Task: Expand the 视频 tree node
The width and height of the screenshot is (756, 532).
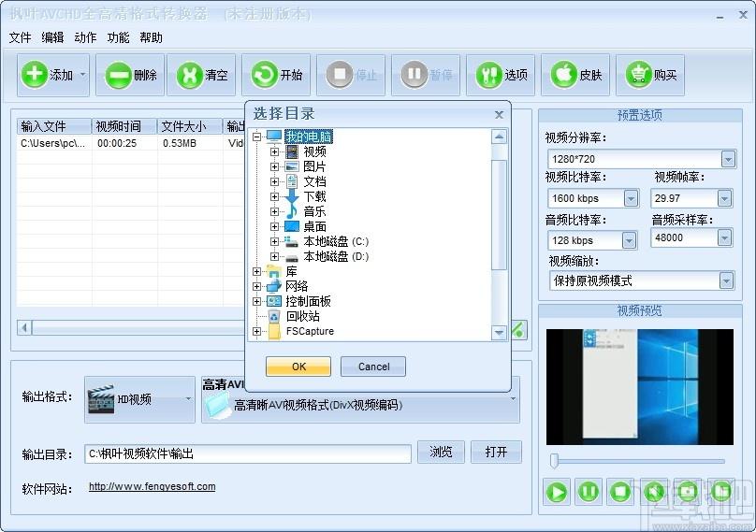Action: pyautogui.click(x=274, y=151)
